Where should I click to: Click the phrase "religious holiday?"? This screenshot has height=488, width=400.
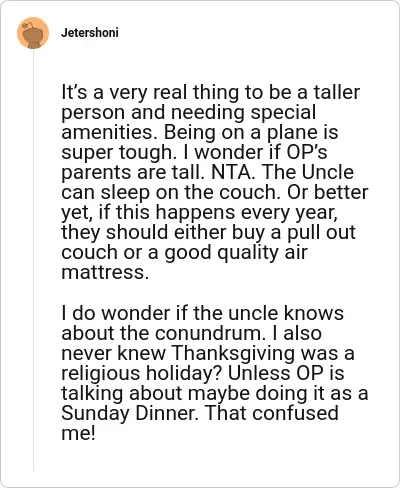click(142, 373)
